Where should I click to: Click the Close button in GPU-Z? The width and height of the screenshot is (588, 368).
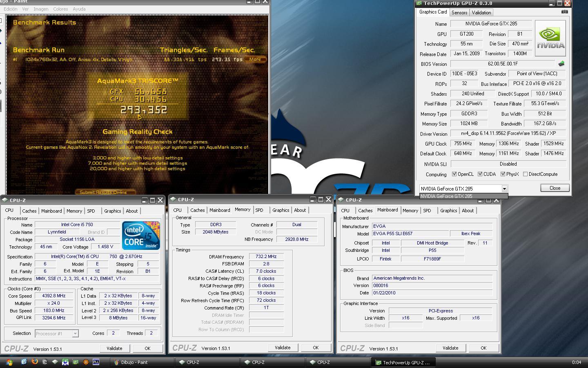555,188
